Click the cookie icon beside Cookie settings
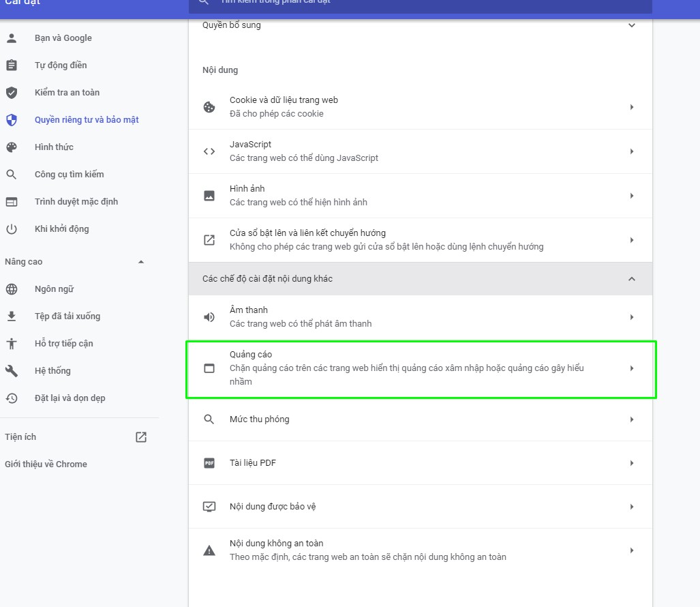Viewport: 700px width, 607px height. [209, 107]
